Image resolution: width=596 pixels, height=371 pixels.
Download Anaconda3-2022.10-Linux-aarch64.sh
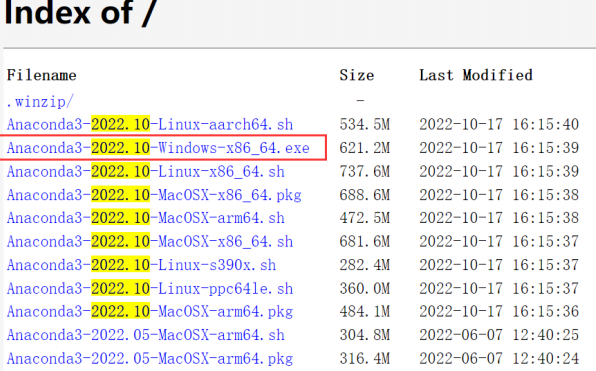(150, 125)
